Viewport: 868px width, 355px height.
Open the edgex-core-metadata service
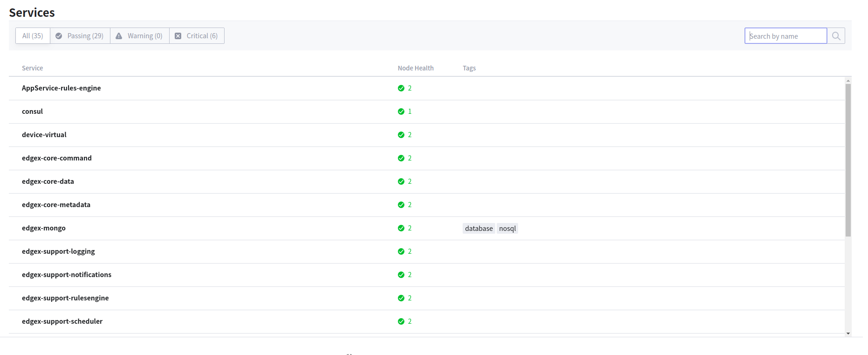[56, 205]
